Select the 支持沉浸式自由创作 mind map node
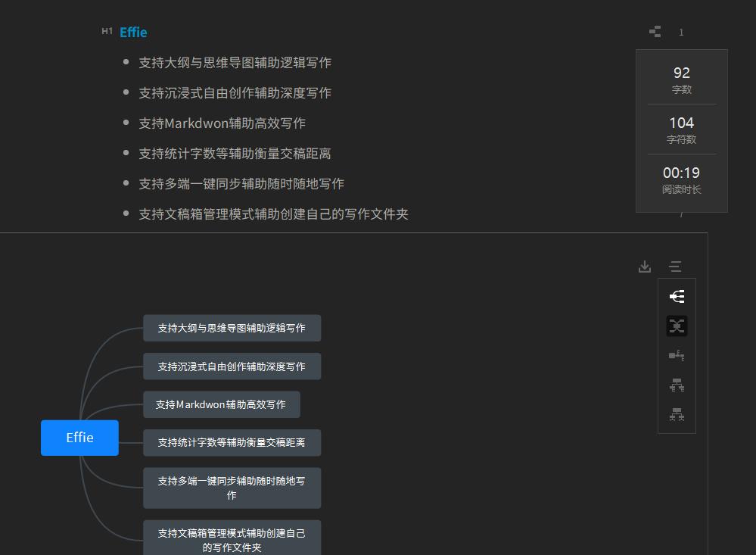The image size is (756, 555). pyautogui.click(x=231, y=366)
